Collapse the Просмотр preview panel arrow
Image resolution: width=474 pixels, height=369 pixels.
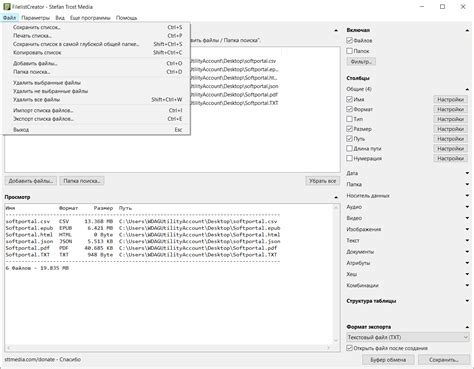tap(336, 197)
